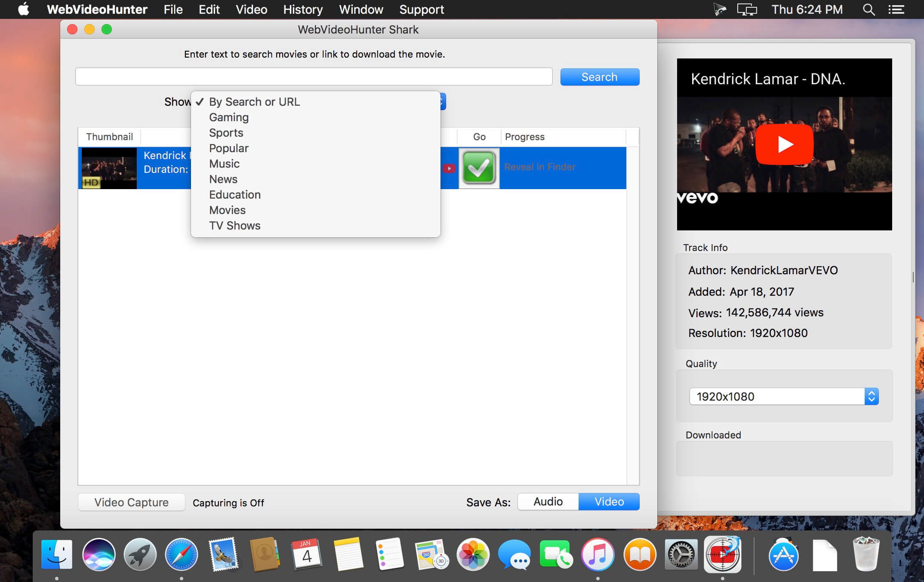Open the History menu

(303, 9)
